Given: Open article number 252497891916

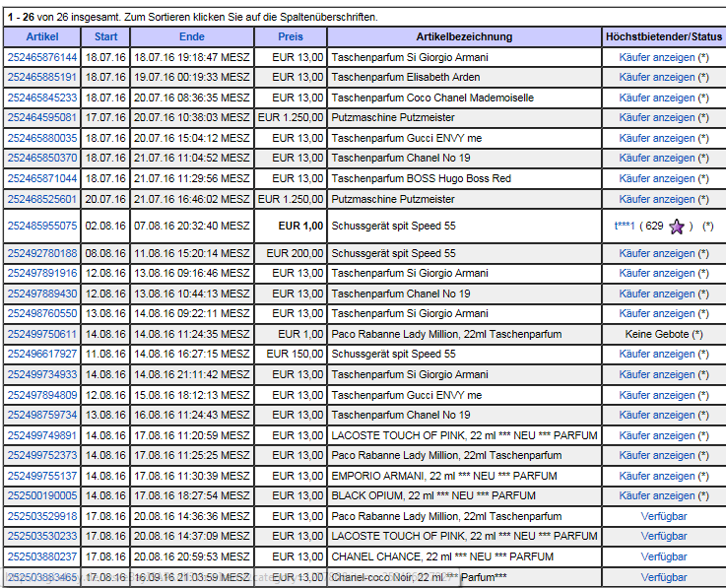Looking at the screenshot, I should [42, 273].
